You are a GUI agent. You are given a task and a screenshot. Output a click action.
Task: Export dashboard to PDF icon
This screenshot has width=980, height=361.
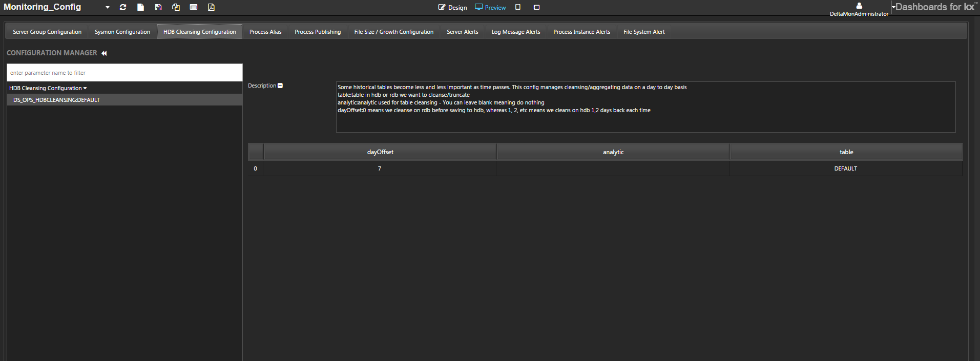click(211, 7)
